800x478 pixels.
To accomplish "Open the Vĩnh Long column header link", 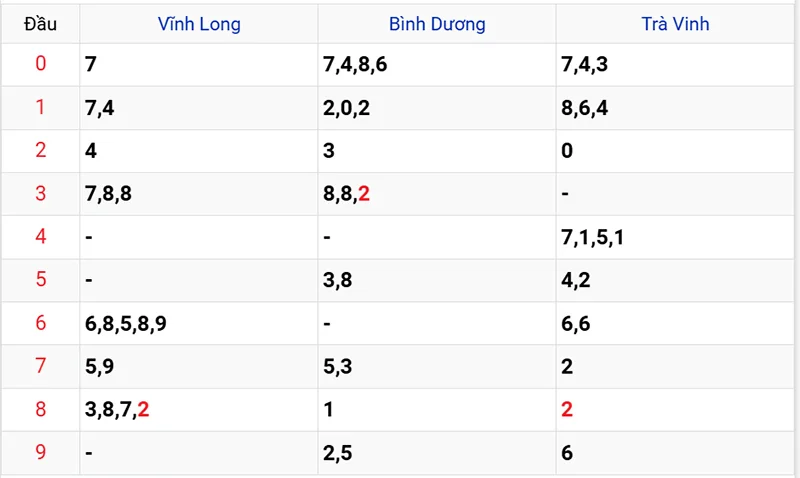I will tap(199, 23).
